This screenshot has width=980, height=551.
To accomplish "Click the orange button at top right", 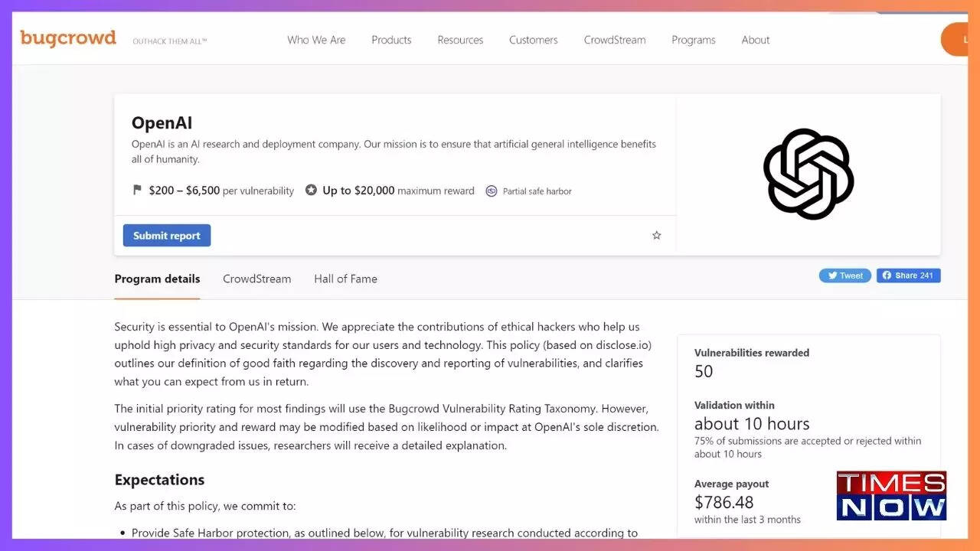I will [957, 39].
